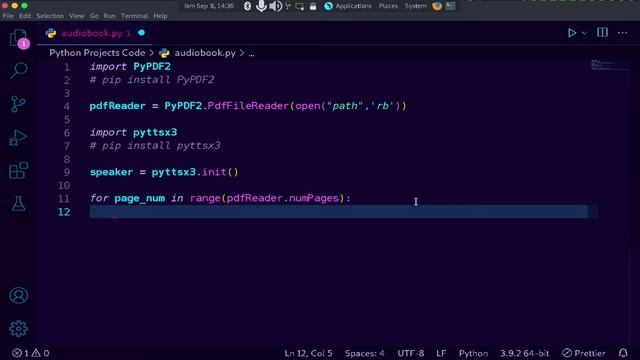Click the '# pip install PyPDF2' comment

pos(152,80)
